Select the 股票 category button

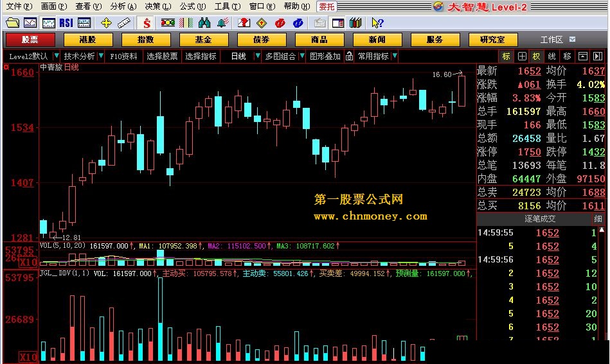(30, 40)
